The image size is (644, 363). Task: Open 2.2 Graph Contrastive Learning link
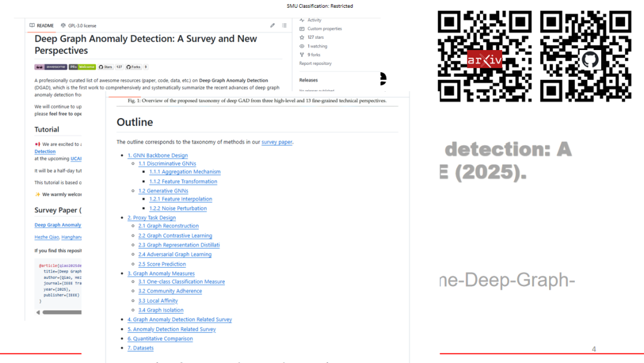coord(175,235)
